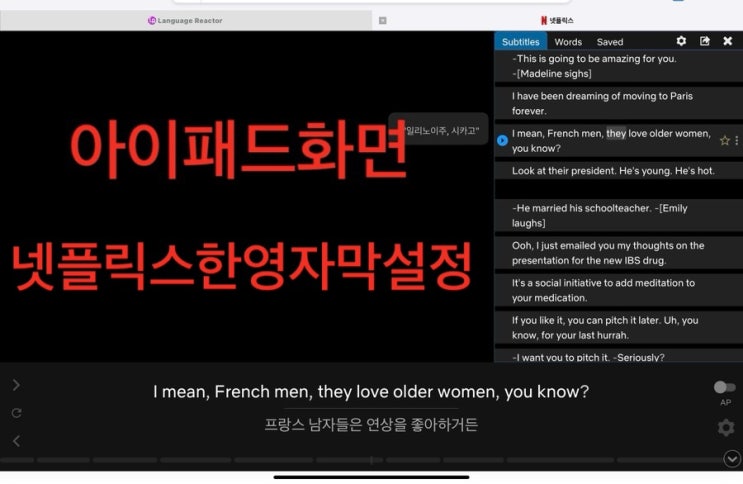This screenshot has width=743, height=484.
Task: Switch to the Subtitles tab
Action: click(x=520, y=42)
